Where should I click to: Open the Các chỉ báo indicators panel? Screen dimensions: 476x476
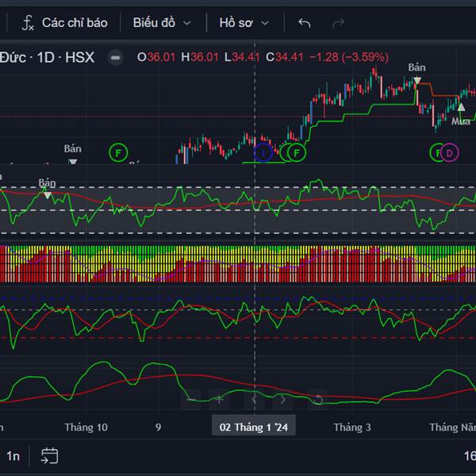click(65, 23)
